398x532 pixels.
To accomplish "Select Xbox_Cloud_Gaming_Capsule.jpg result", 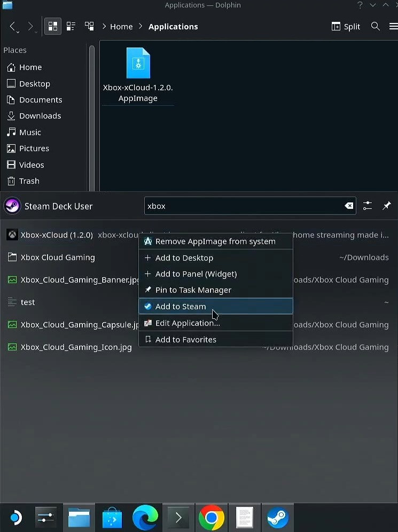I will (72, 324).
